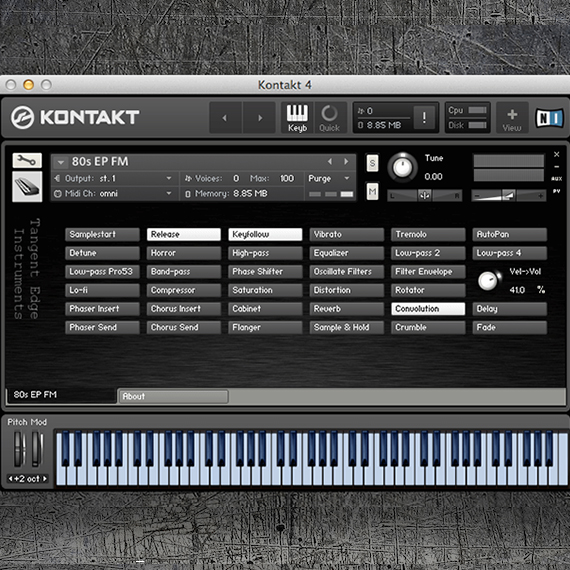Select the 80s EP FM tab

[x=61, y=395]
